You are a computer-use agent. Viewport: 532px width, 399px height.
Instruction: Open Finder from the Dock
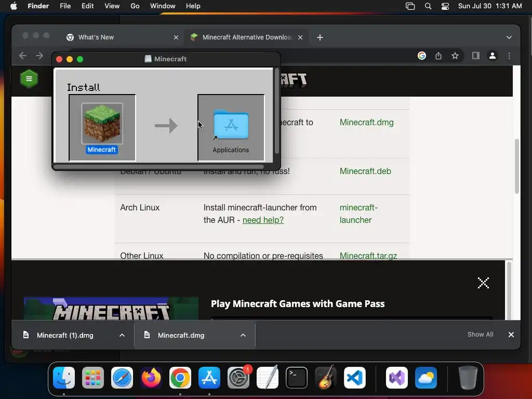pyautogui.click(x=64, y=378)
